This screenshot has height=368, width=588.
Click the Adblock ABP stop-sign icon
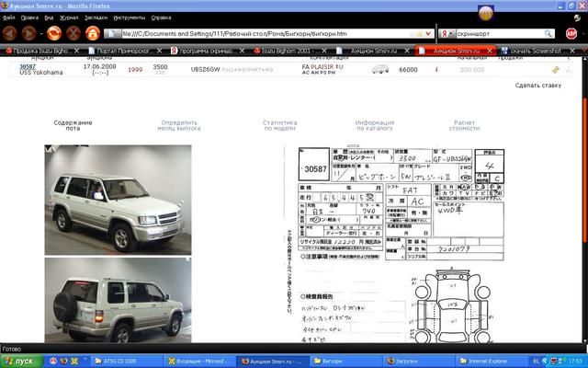[x=571, y=34]
